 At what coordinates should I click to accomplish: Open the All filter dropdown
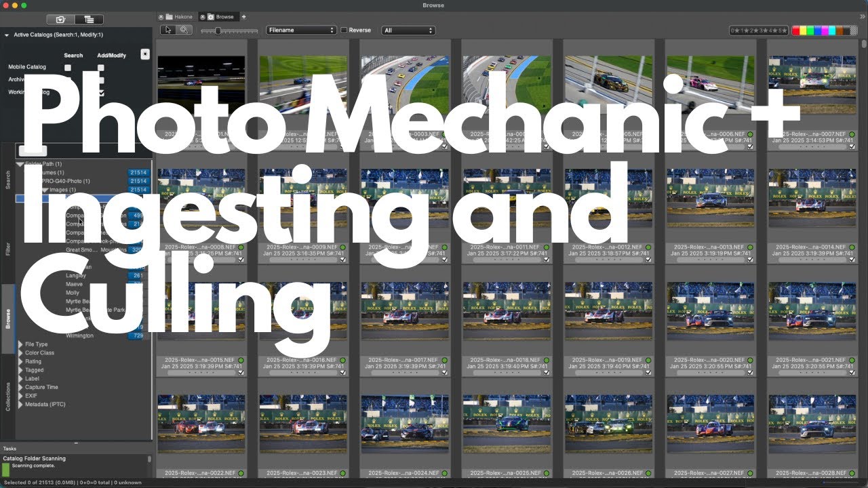(x=408, y=30)
